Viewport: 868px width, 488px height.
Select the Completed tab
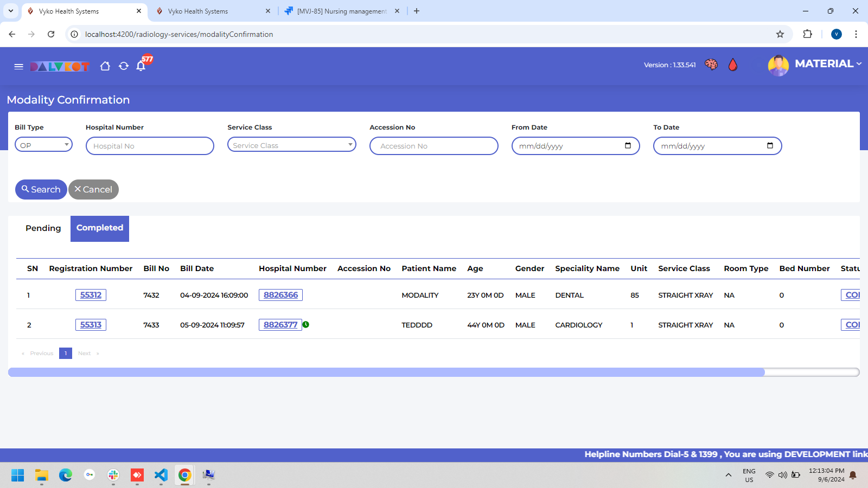pos(100,228)
